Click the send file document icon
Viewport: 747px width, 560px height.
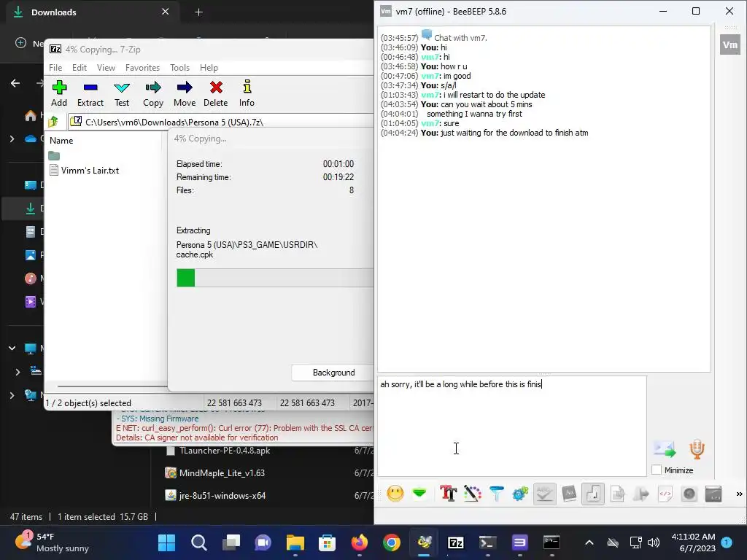point(617,494)
